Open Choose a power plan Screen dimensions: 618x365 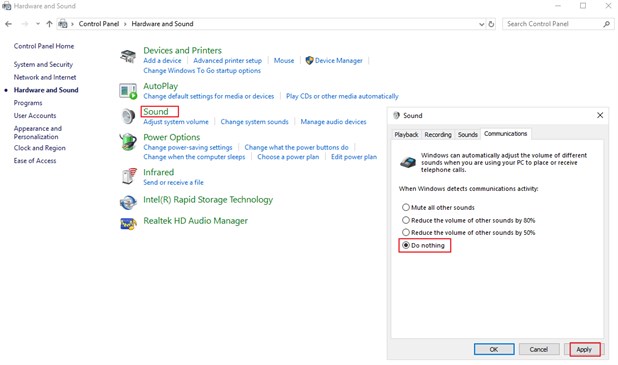288,157
